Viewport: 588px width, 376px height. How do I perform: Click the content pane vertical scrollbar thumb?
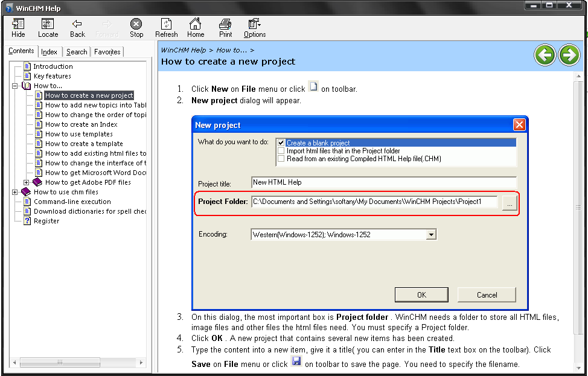click(578, 207)
